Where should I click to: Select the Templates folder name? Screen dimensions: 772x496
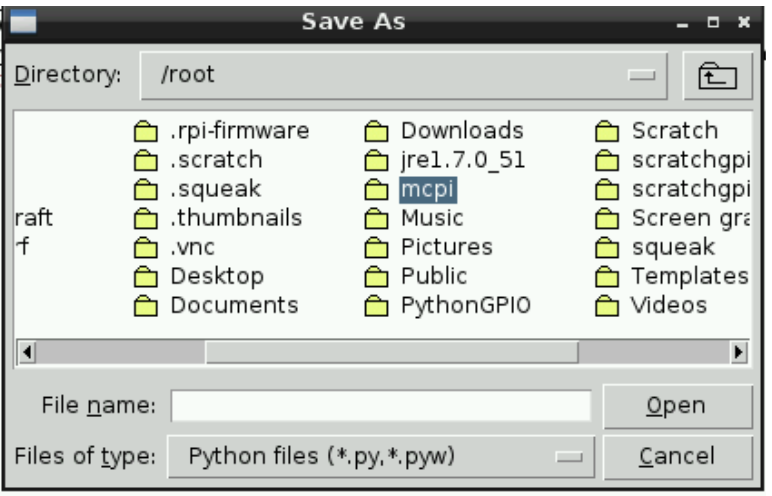click(690, 276)
